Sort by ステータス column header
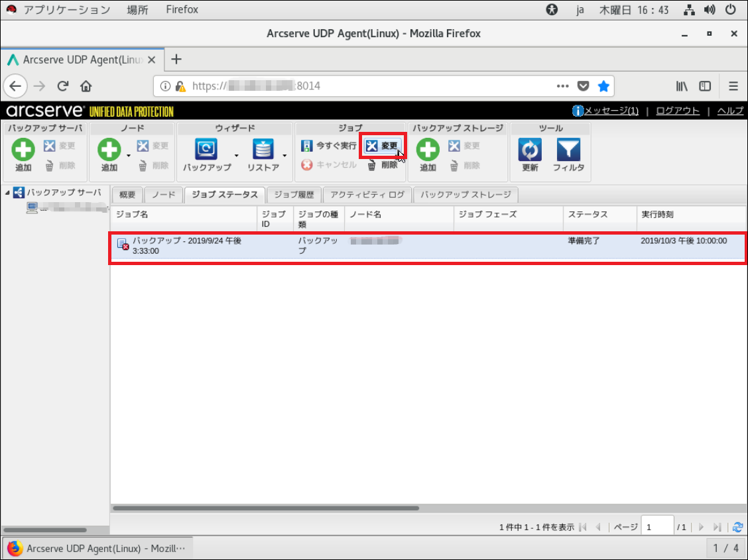This screenshot has height=560, width=748. tap(599, 219)
